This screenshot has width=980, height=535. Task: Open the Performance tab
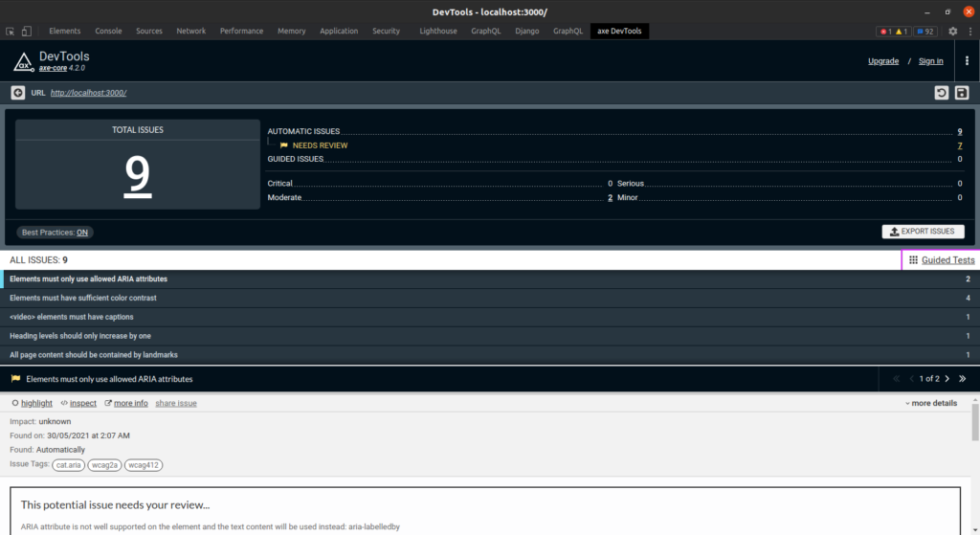(x=241, y=32)
